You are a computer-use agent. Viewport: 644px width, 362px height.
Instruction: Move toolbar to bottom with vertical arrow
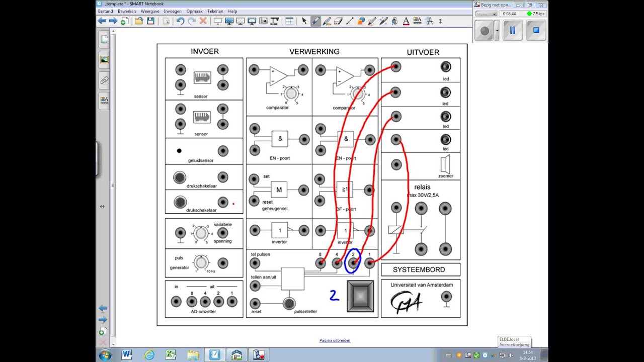click(x=440, y=21)
